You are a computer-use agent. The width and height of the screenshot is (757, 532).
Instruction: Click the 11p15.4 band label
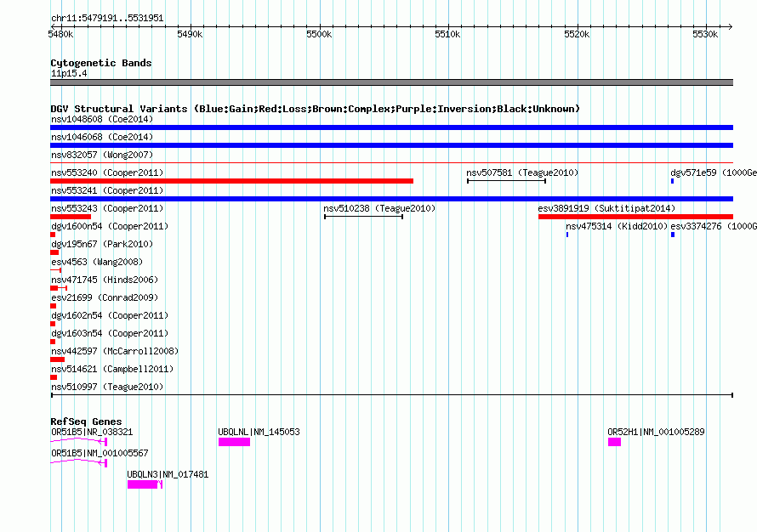click(x=69, y=73)
